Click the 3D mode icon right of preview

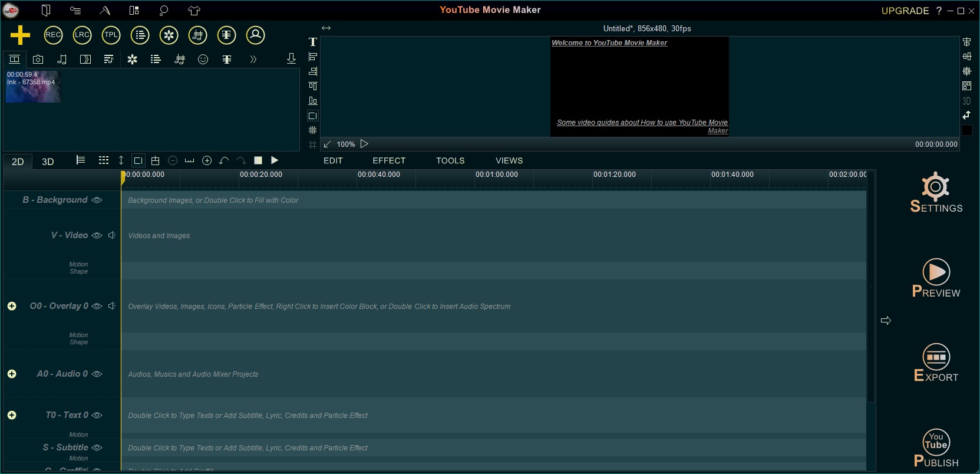coord(966,101)
